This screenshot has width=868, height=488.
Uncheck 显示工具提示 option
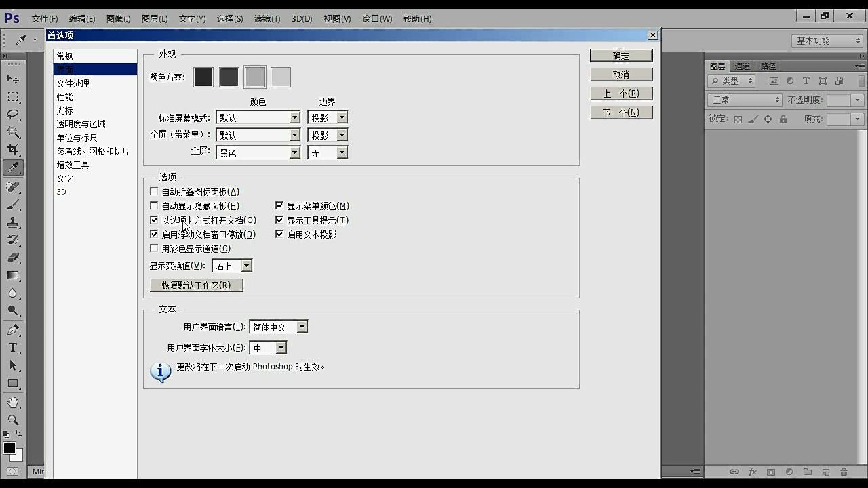tap(279, 220)
